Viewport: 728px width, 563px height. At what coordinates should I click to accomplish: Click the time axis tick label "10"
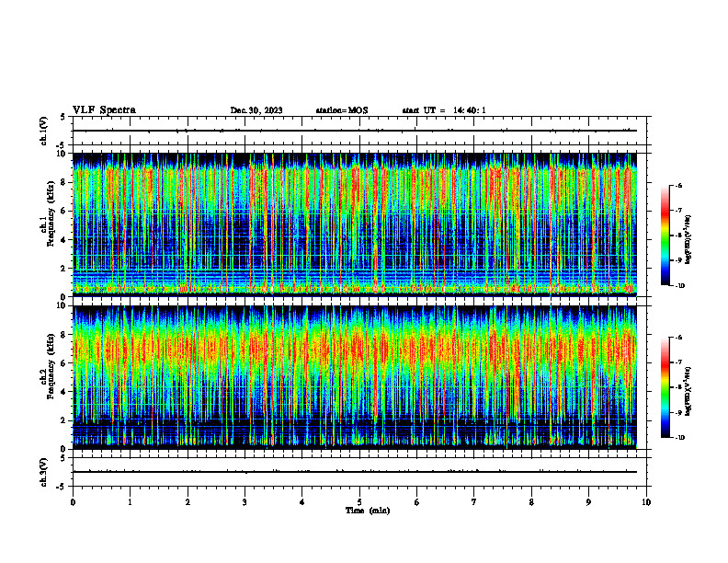coord(646,502)
